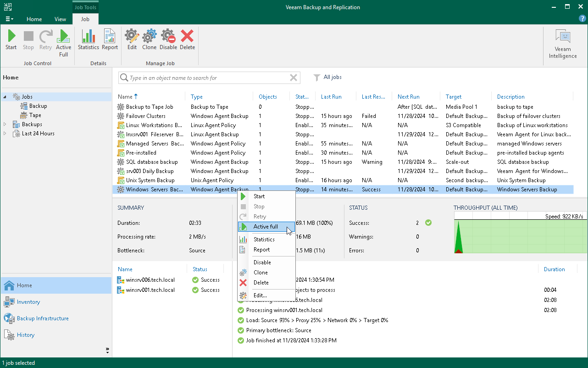Switch to the View ribbon tab
The image size is (588, 368).
tap(60, 19)
